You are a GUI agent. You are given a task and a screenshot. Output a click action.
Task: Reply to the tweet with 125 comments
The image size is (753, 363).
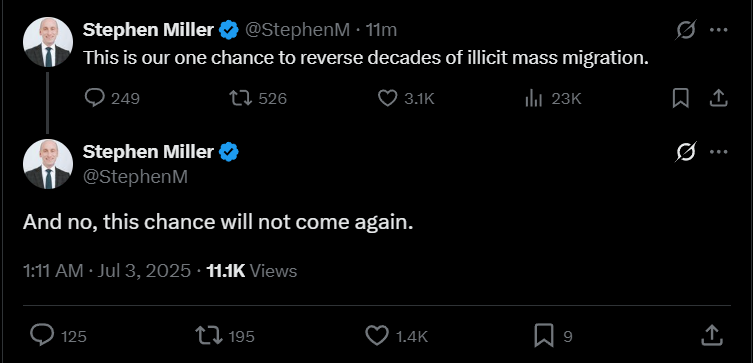pos(58,336)
